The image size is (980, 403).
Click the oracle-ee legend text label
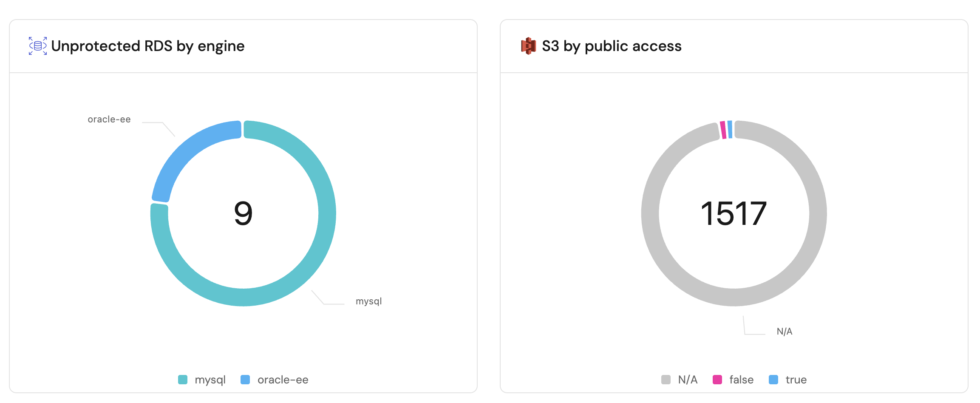tap(283, 380)
